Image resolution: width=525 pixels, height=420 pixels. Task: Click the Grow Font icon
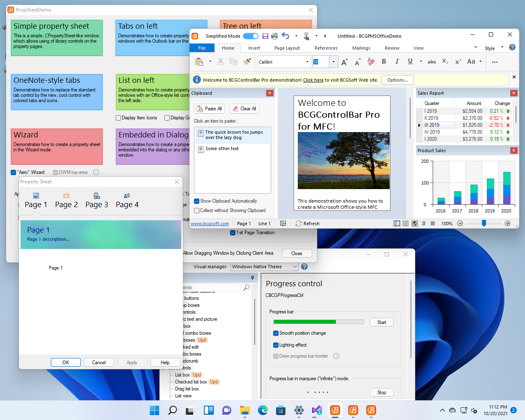[x=344, y=61]
